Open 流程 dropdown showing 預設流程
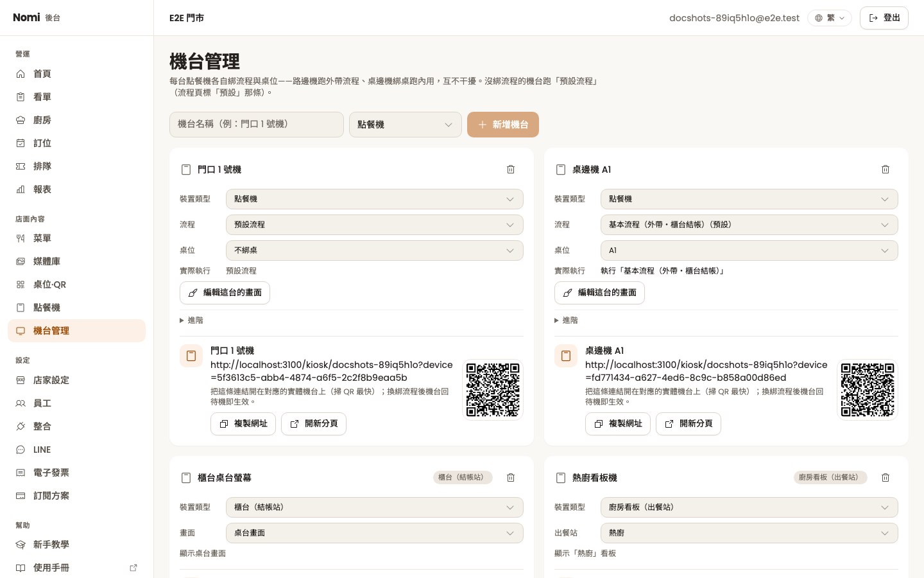The image size is (924, 578). (x=375, y=225)
